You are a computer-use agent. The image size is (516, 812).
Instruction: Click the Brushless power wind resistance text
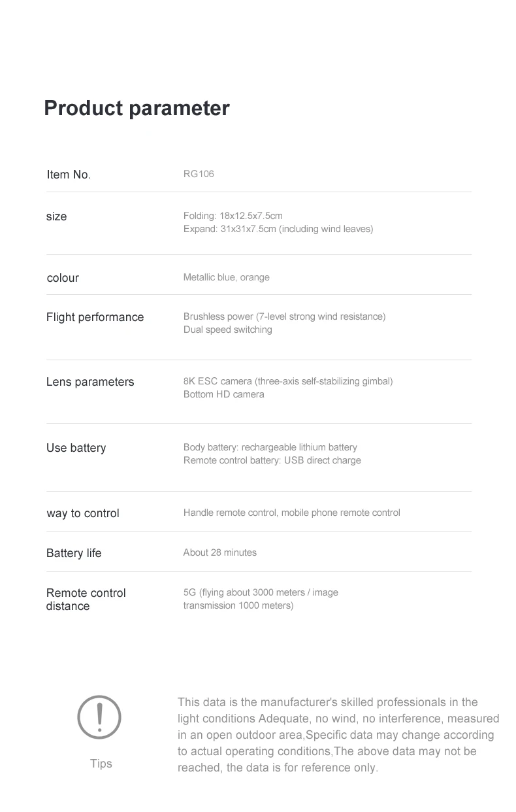[x=284, y=316]
